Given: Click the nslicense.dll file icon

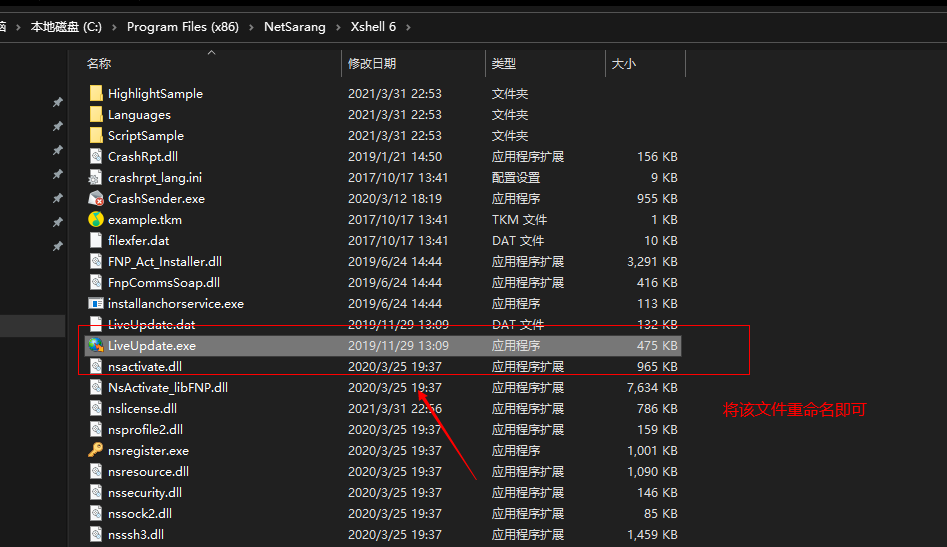Looking at the screenshot, I should (x=95, y=408).
